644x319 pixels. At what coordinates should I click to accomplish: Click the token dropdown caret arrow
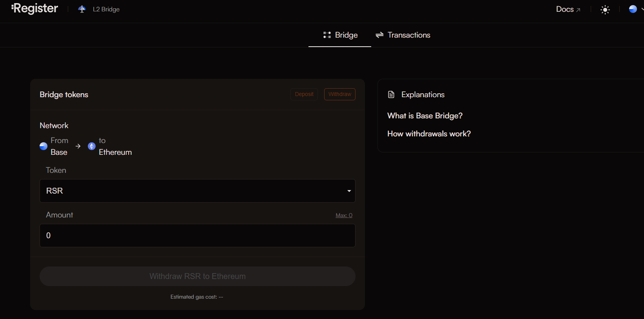pyautogui.click(x=349, y=191)
